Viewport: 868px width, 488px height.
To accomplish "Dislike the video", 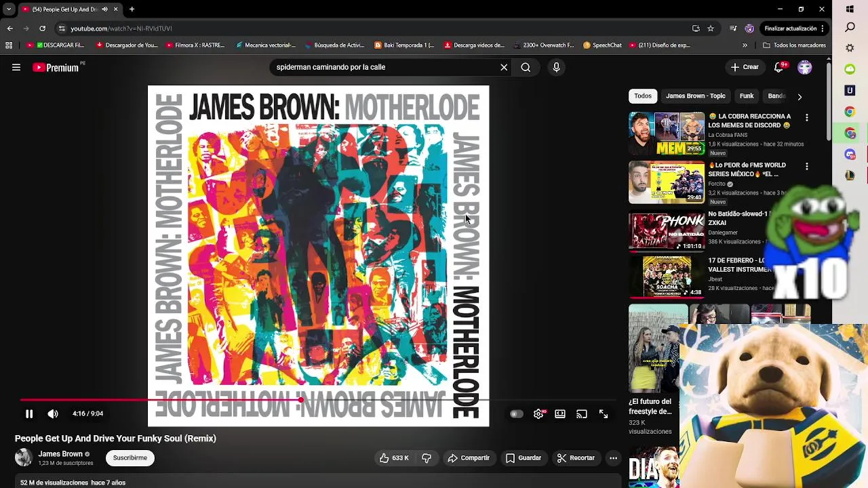I will [x=427, y=458].
